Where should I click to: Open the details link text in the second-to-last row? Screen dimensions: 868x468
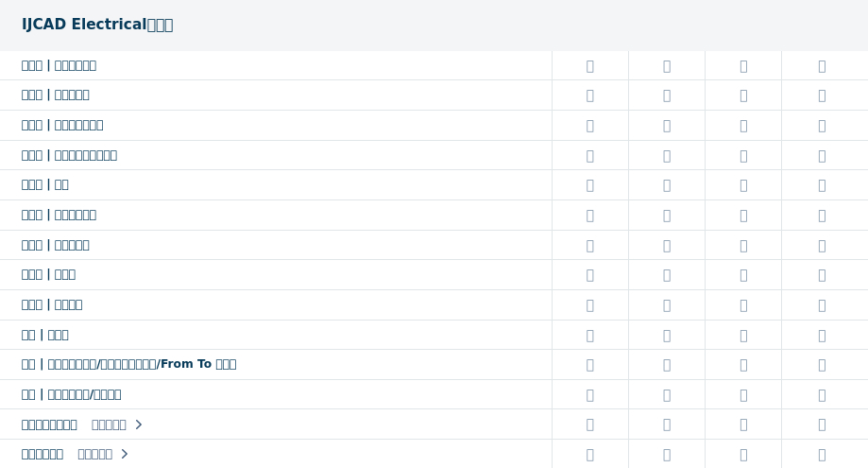point(109,425)
